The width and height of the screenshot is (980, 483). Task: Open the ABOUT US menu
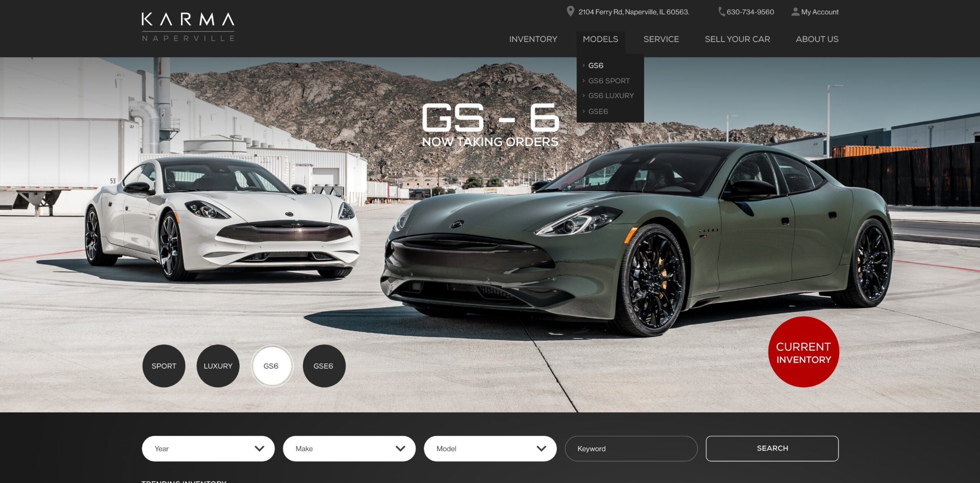pyautogui.click(x=817, y=39)
